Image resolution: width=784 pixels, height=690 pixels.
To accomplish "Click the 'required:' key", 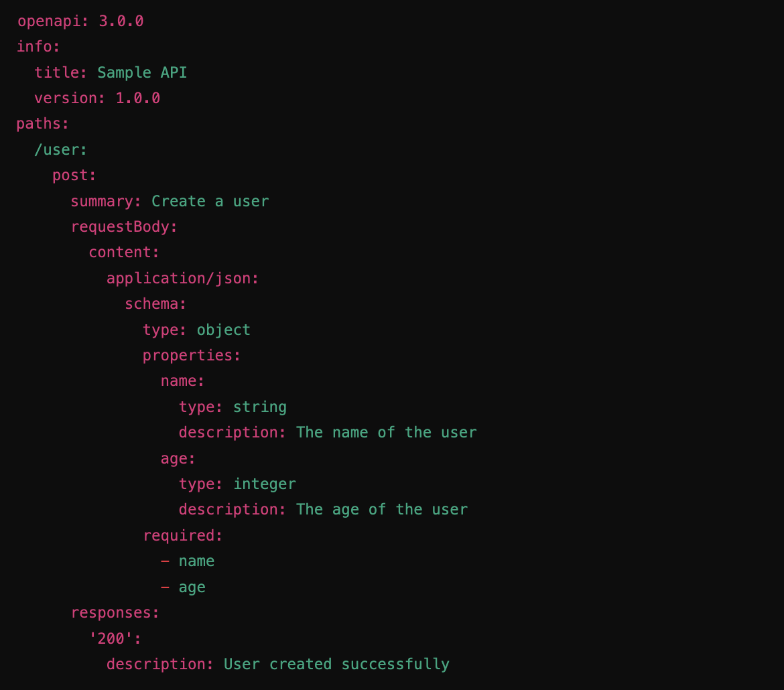I will (x=182, y=536).
